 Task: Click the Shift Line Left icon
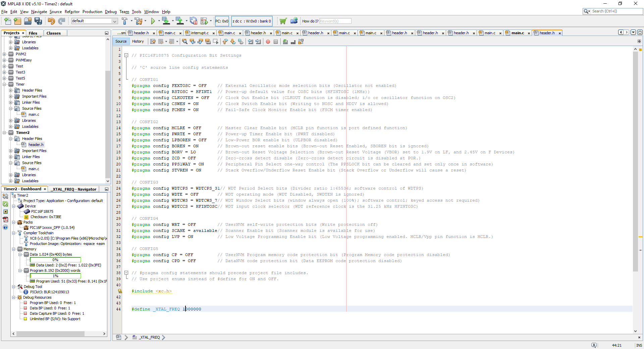click(251, 42)
